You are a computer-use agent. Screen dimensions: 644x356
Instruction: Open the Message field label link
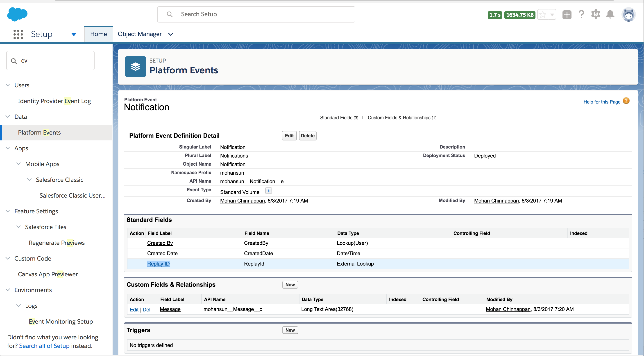tap(170, 309)
